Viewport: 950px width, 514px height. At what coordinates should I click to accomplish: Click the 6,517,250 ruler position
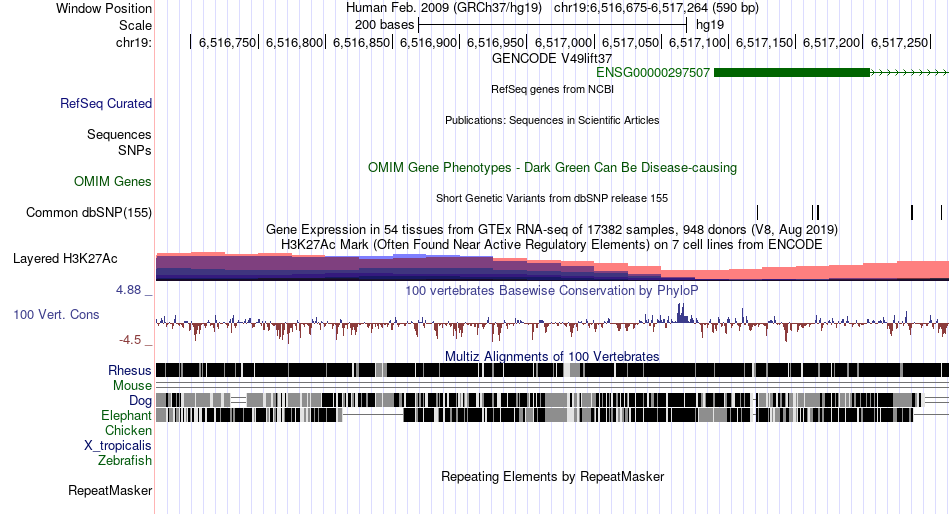[x=899, y=42]
